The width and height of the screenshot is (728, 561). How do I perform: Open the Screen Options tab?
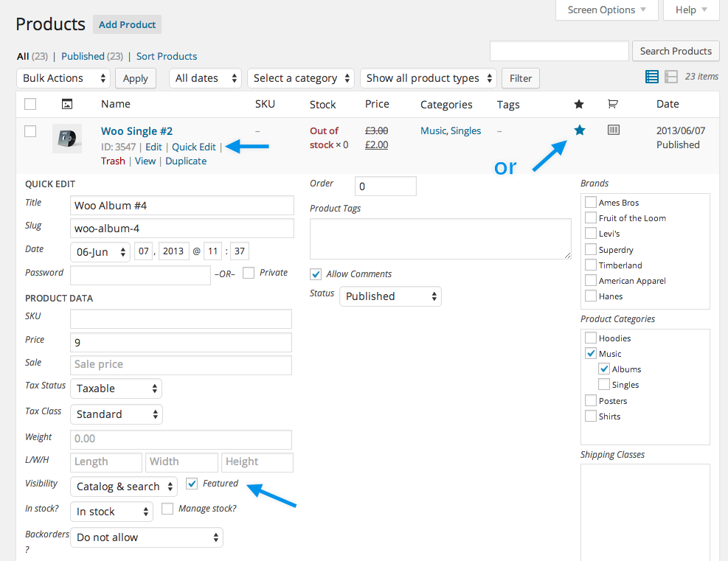pyautogui.click(x=608, y=10)
